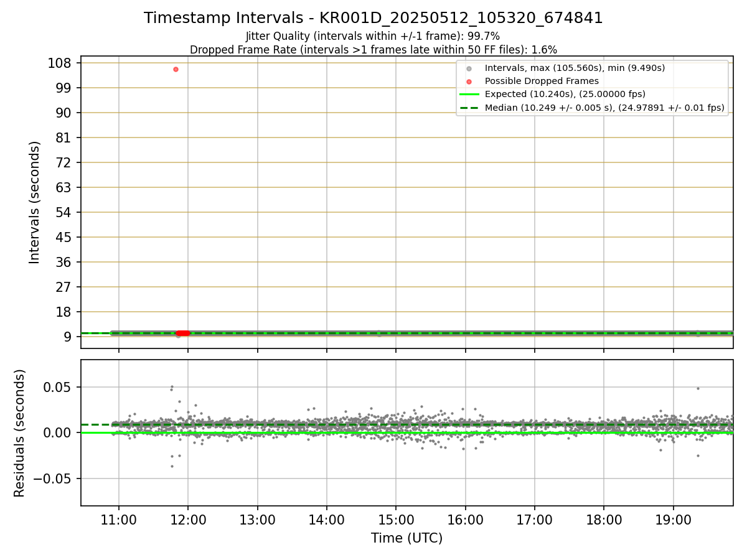Screen dimensions: 747x560
Task: Click the dashed green line sample in the legend
Action: pos(469,108)
